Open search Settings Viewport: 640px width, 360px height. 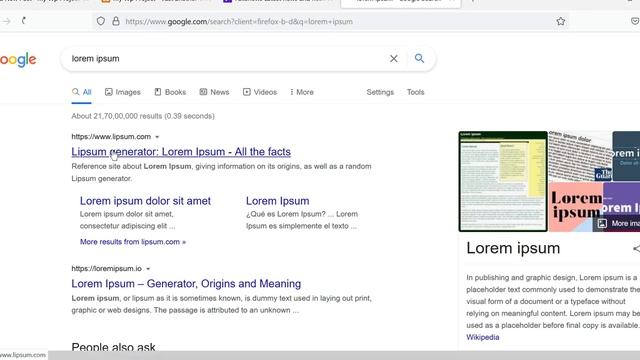[x=380, y=92]
